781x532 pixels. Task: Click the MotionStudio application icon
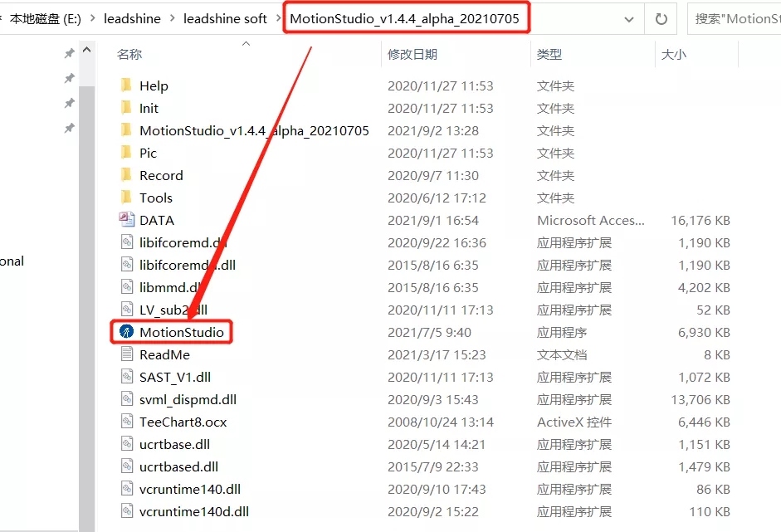[126, 332]
